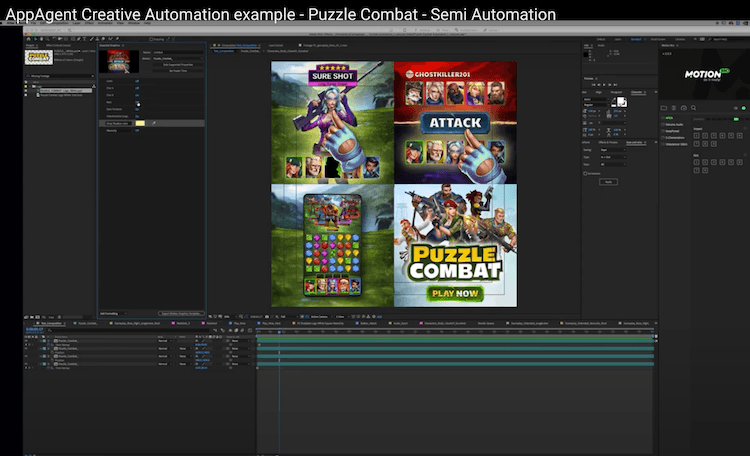
Task: Select the Eraser tool
Action: [103, 39]
